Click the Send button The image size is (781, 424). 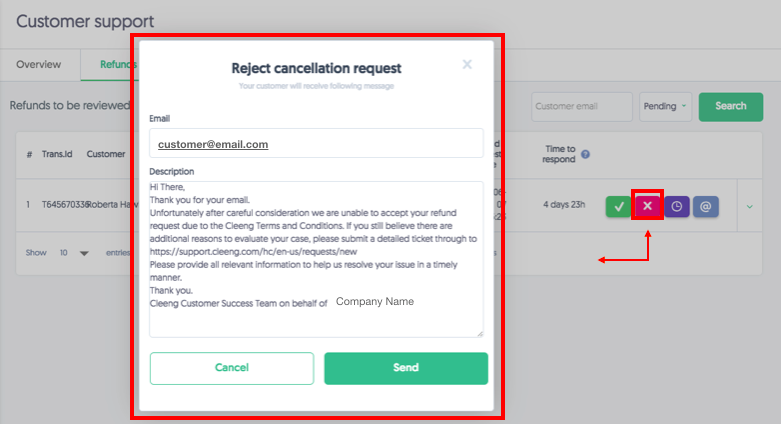[x=406, y=368]
